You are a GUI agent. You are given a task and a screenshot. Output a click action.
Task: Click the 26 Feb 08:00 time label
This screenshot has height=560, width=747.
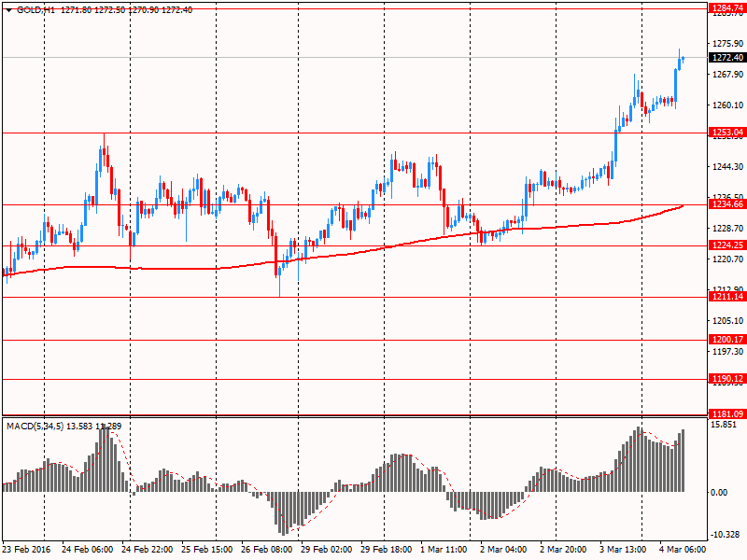[x=267, y=550]
